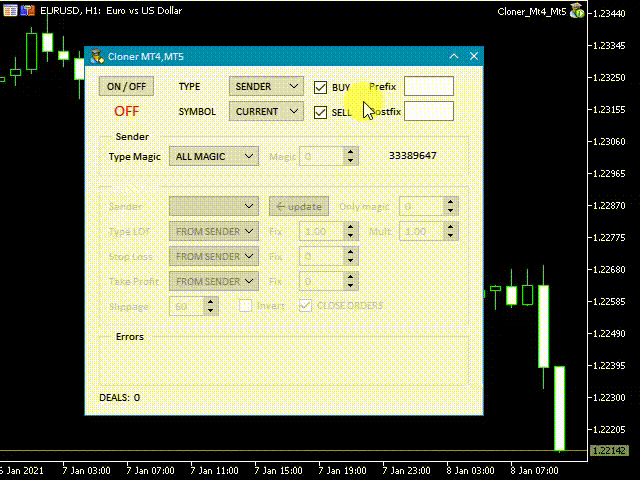Toggle the Invert checkbox
The height and width of the screenshot is (480, 640).
point(245,305)
